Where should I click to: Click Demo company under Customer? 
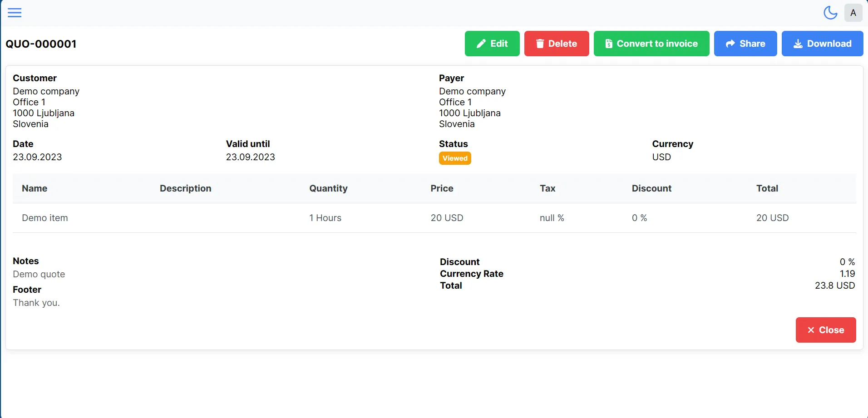46,91
